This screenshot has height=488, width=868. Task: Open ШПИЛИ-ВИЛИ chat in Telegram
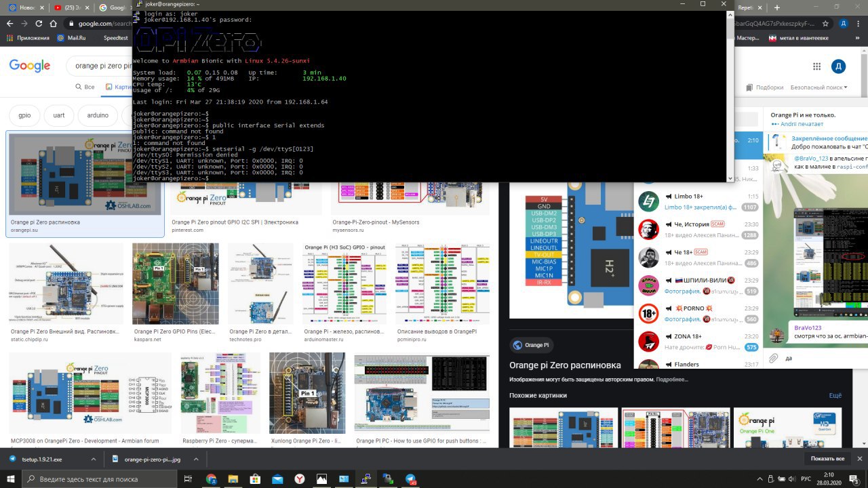(x=700, y=285)
